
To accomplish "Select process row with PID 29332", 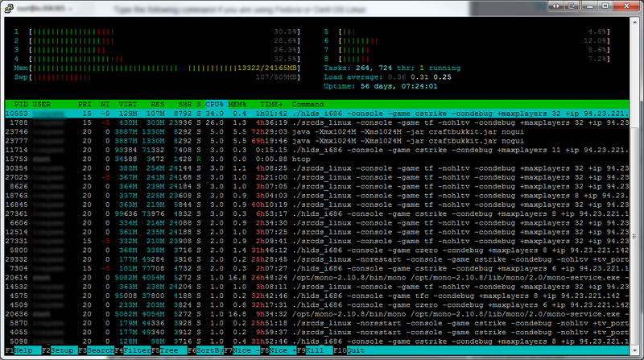I will [317, 259].
